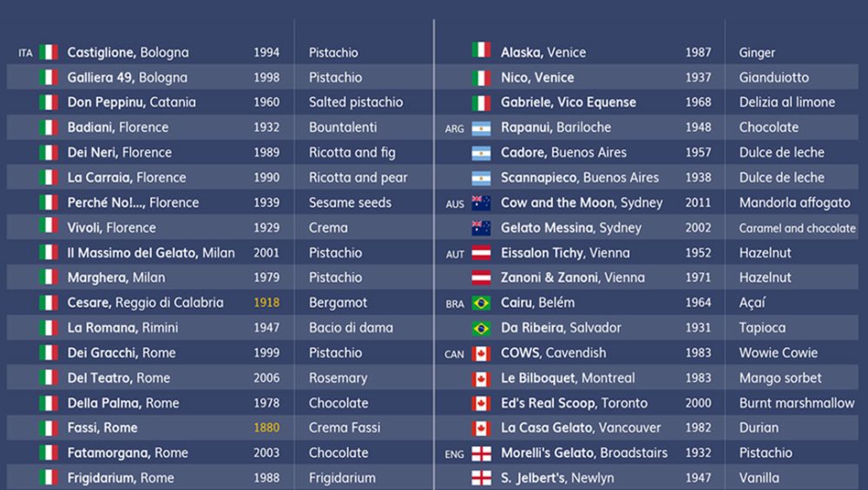Viewport: 868px width, 490px height.
Task: Click the England flag beside Morelli's Gelato
Action: pyautogui.click(x=481, y=454)
